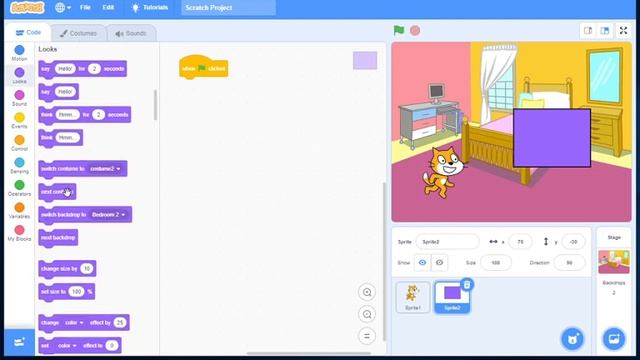Select the My Blocks category
This screenshot has height=360, width=640.
tap(19, 233)
